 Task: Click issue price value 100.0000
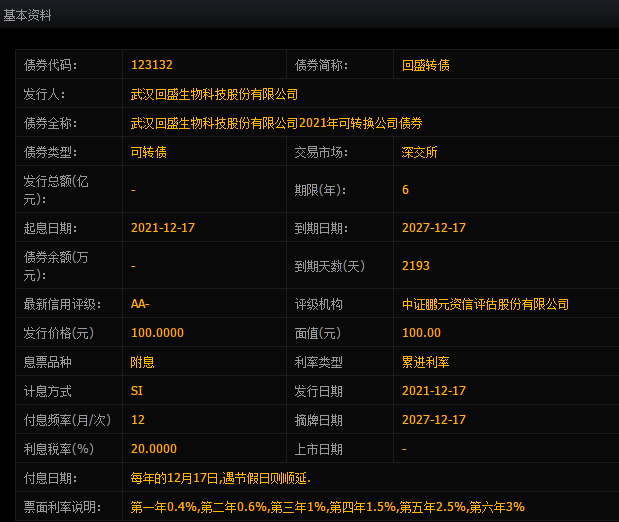pyautogui.click(x=158, y=332)
